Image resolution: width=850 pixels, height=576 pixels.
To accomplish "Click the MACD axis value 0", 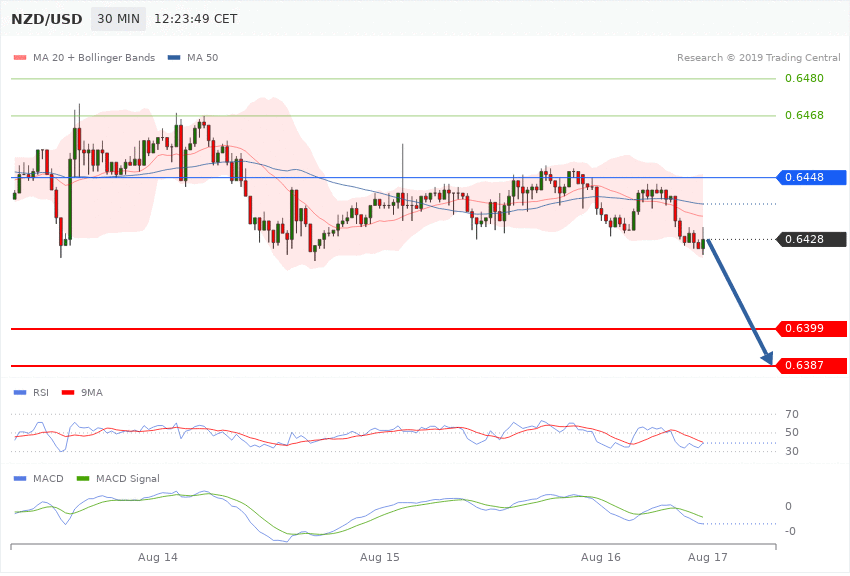I will point(788,506).
